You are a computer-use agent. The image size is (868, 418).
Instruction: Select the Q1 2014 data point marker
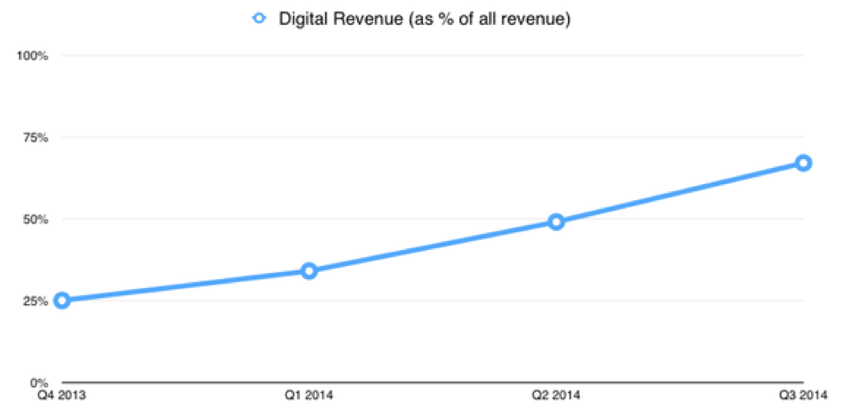point(309,270)
